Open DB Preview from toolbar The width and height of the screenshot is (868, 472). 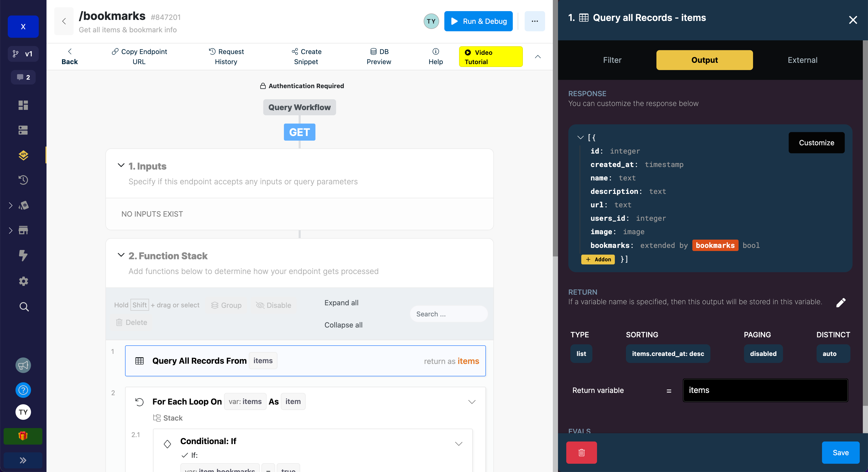[379, 56]
